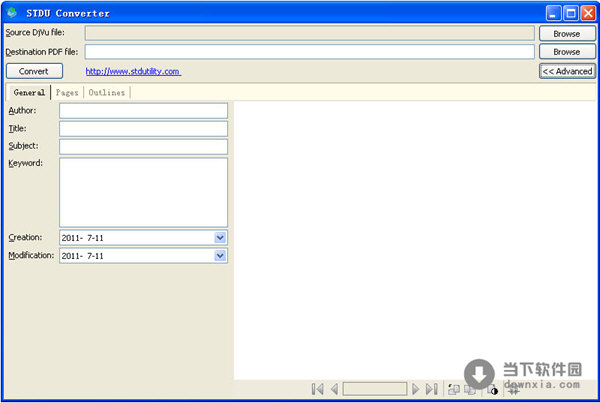Switch to the Pages tab
Screen dimensions: 600x403
click(67, 93)
